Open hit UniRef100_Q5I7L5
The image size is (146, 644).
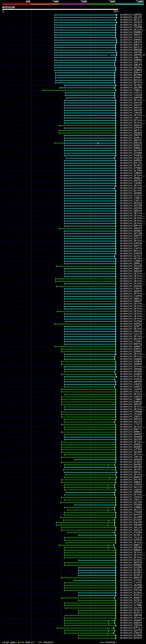point(131,20)
